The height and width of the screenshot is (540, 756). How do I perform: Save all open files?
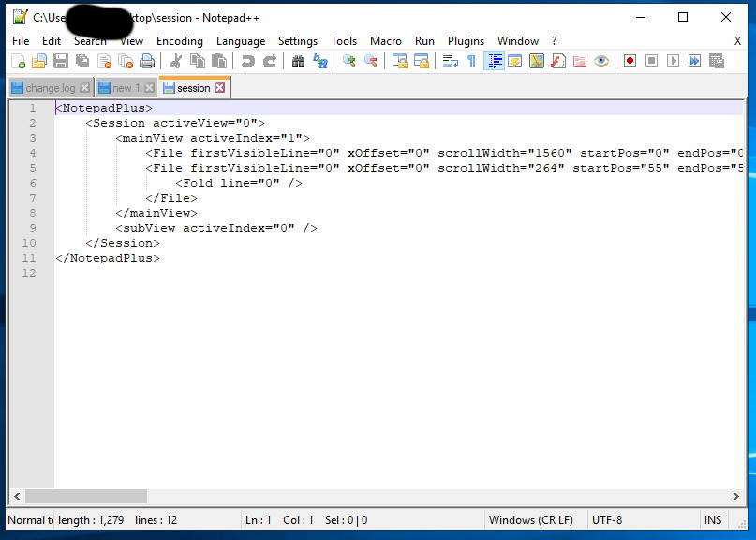81,60
